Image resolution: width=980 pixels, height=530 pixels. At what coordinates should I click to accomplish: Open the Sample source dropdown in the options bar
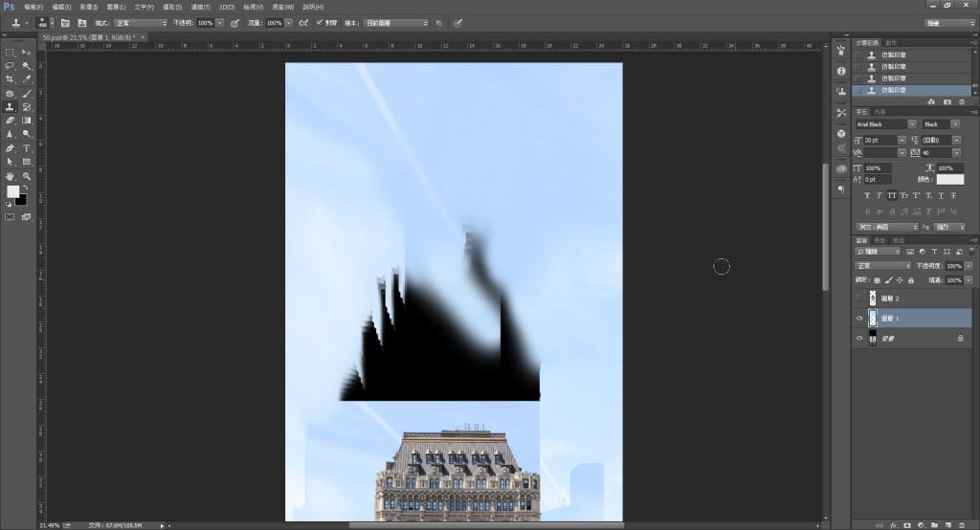[397, 22]
